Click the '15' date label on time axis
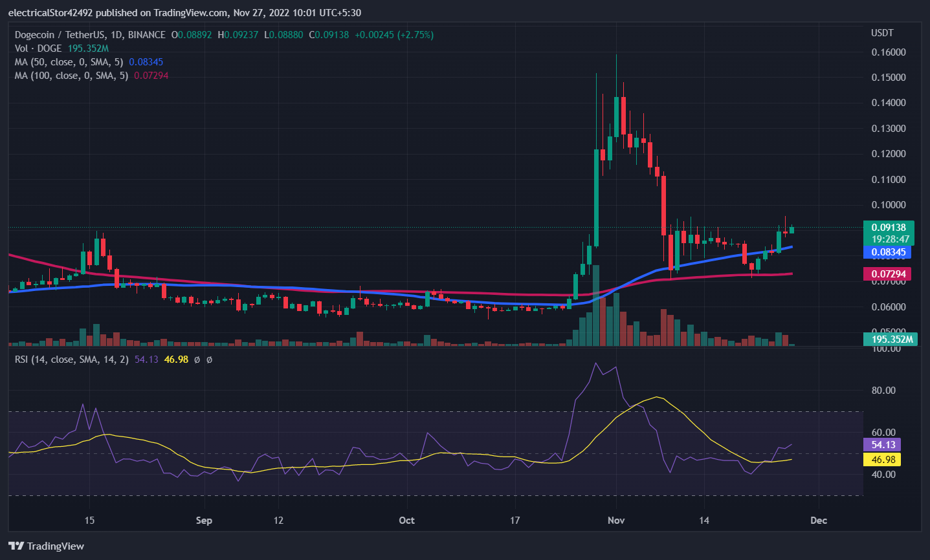 89,521
